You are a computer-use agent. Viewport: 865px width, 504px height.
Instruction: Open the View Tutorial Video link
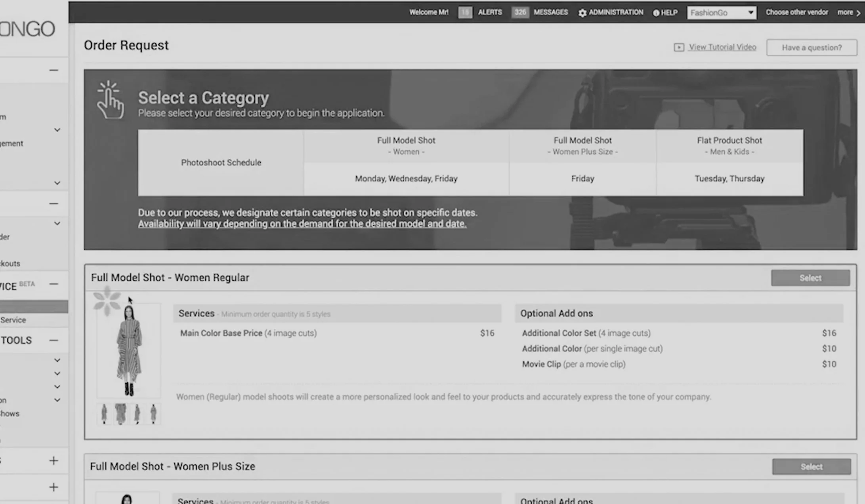(722, 47)
